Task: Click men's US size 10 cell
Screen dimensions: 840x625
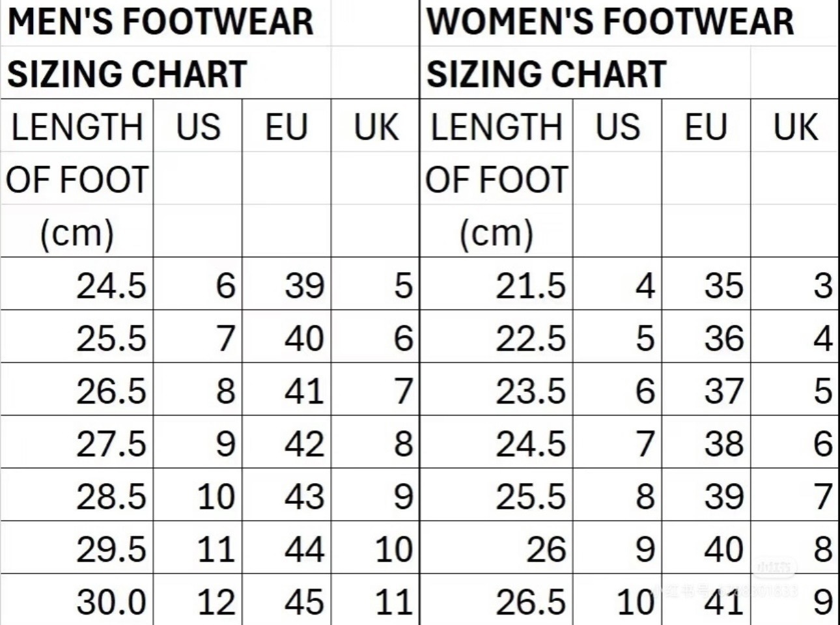Action: 215,497
